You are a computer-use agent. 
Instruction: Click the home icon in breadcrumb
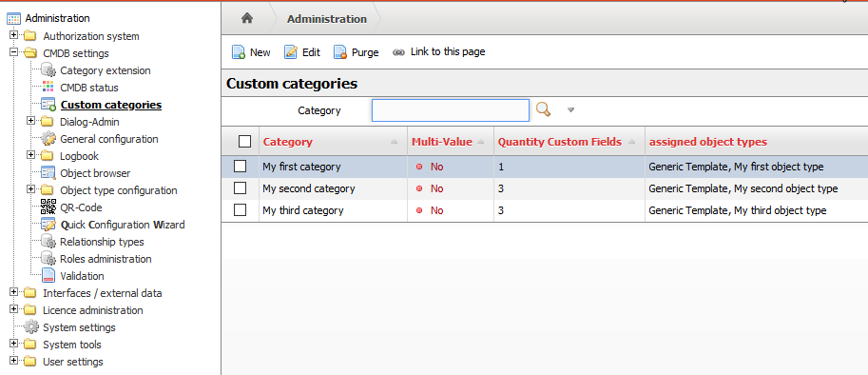(247, 18)
